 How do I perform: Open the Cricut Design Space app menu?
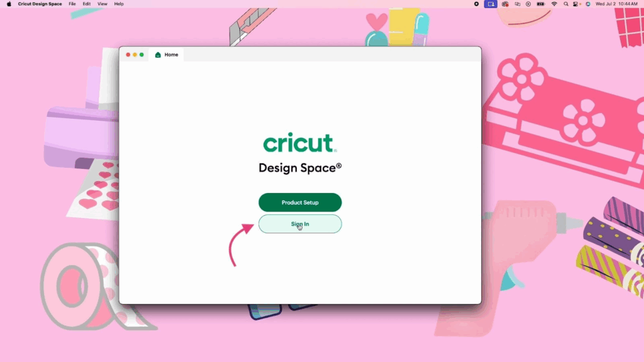pos(40,4)
